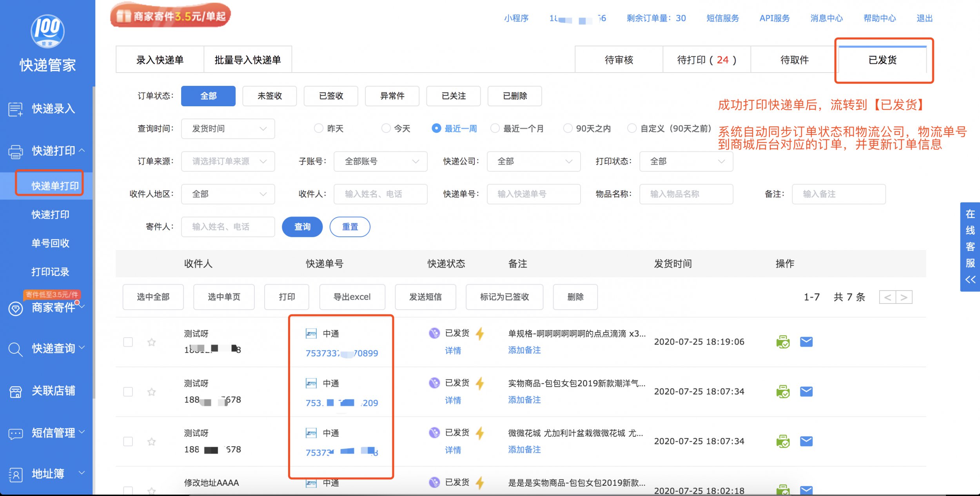
Task: Check the box for 实物商品-包包女包 order
Action: coord(128,392)
